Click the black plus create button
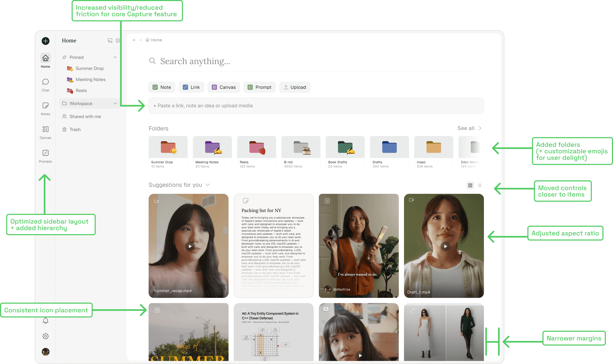The image size is (613, 364). click(x=45, y=41)
